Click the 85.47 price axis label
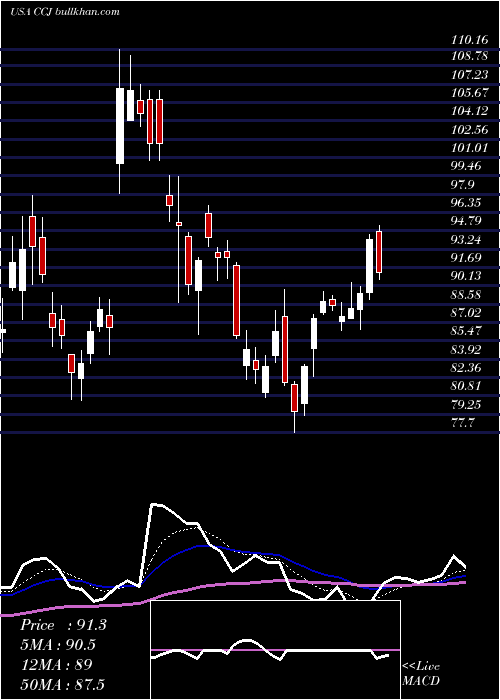This screenshot has height=700, width=500. click(466, 331)
